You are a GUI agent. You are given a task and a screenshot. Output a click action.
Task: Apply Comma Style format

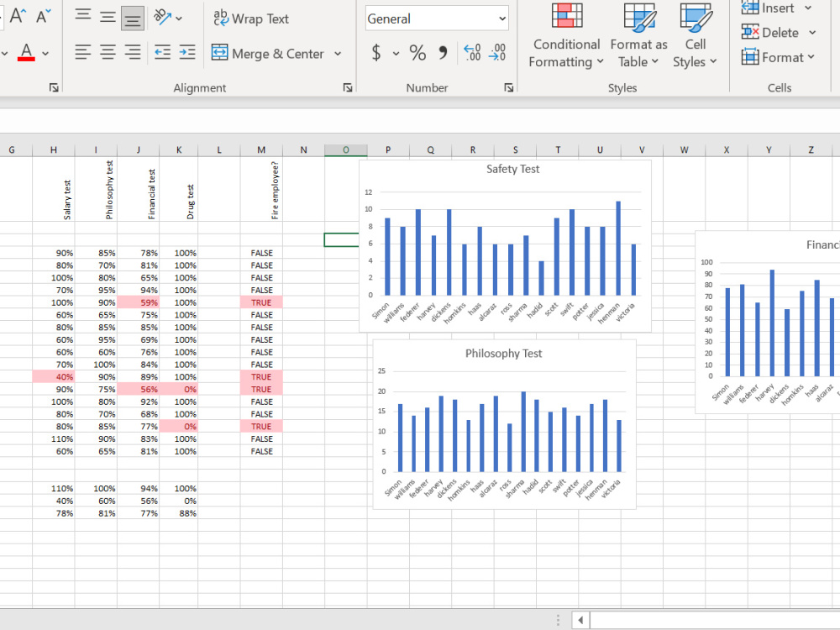pos(443,52)
